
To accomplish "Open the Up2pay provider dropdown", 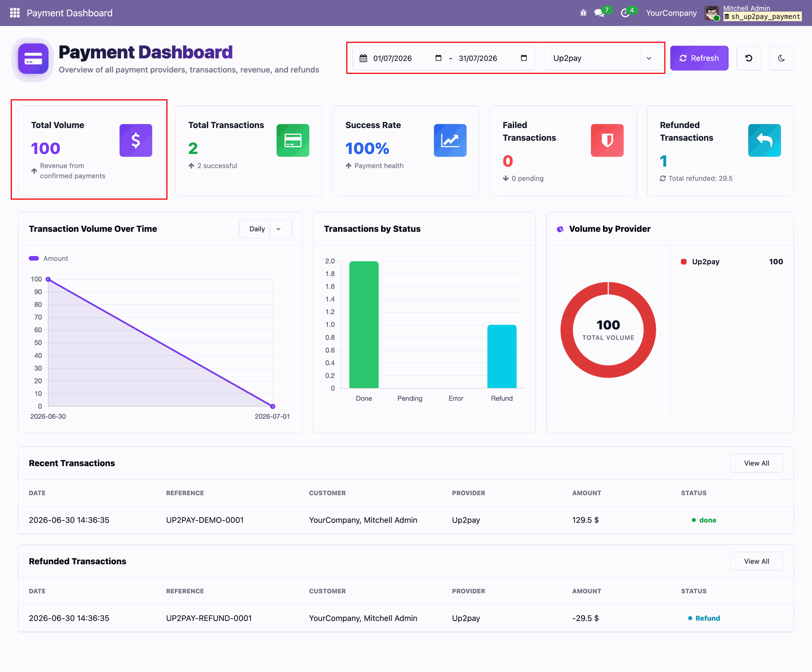I will (603, 58).
